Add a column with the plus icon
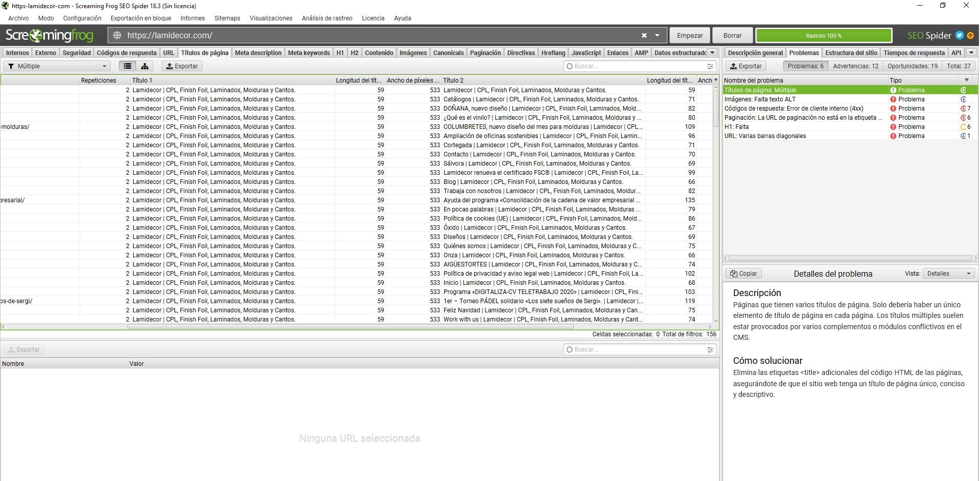Image resolution: width=980 pixels, height=481 pixels. coord(715,80)
